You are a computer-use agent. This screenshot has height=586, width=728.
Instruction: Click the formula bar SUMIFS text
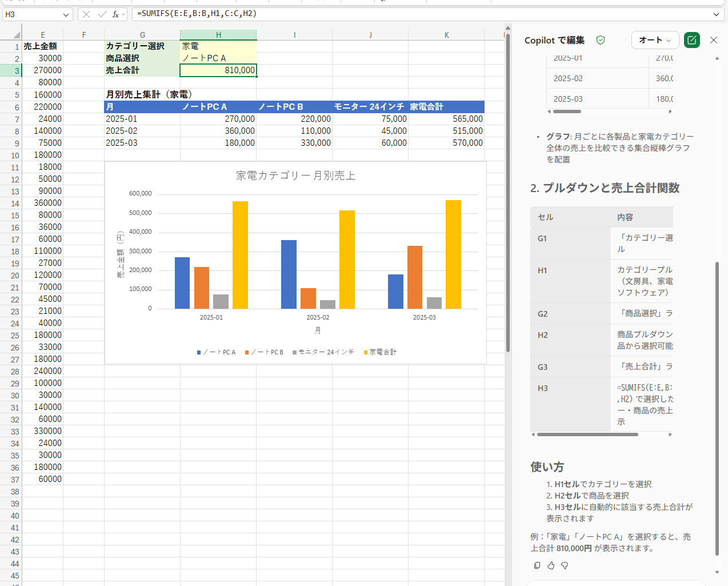(197, 14)
